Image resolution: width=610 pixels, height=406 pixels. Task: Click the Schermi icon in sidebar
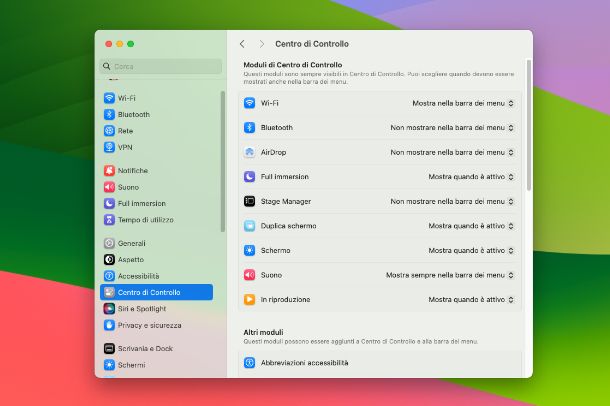point(109,365)
